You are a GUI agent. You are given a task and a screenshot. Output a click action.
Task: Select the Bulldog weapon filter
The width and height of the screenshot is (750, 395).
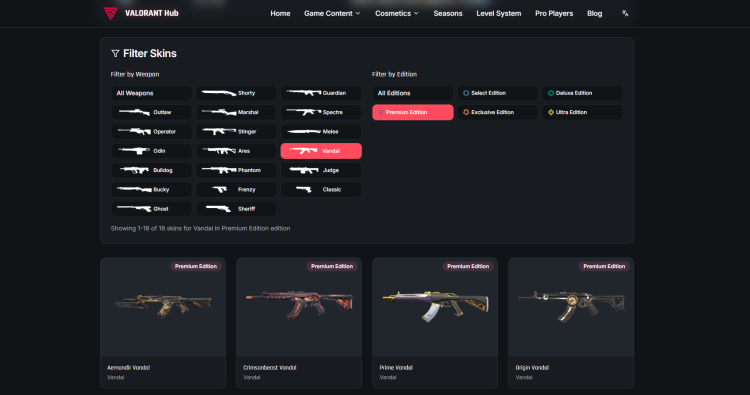pyautogui.click(x=152, y=170)
